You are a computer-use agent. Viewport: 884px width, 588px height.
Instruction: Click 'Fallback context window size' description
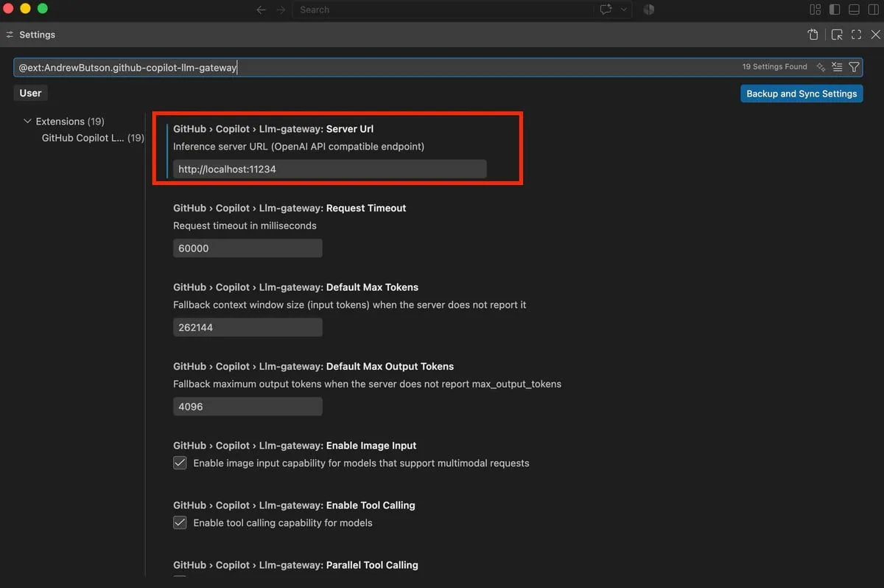(350, 304)
